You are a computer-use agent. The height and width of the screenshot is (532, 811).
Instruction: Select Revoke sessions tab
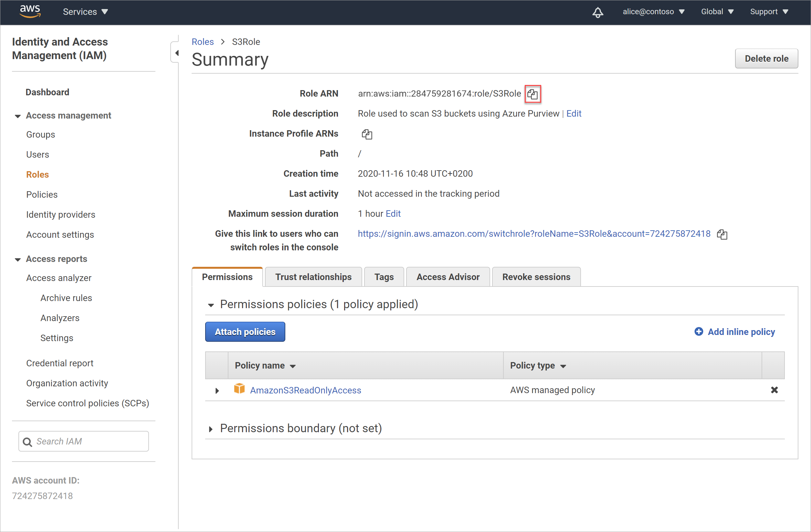(x=535, y=276)
